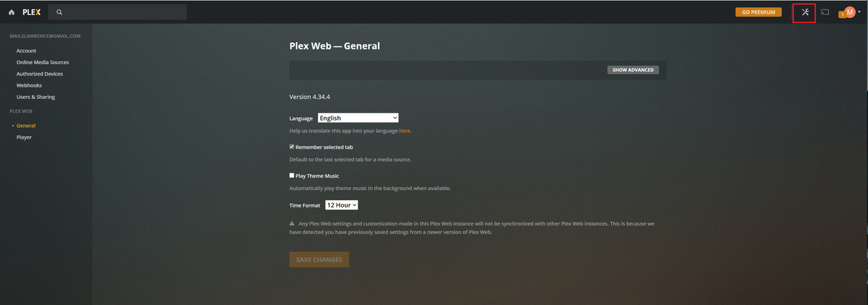Click the MAIL2LAWRENCE@GMAIL.COM header
868x305 pixels.
pos(45,36)
